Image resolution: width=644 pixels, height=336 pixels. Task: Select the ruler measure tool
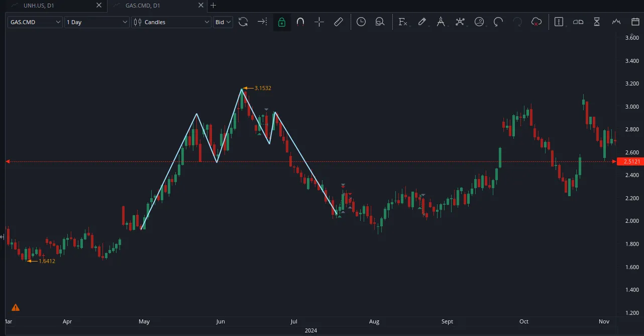point(338,22)
